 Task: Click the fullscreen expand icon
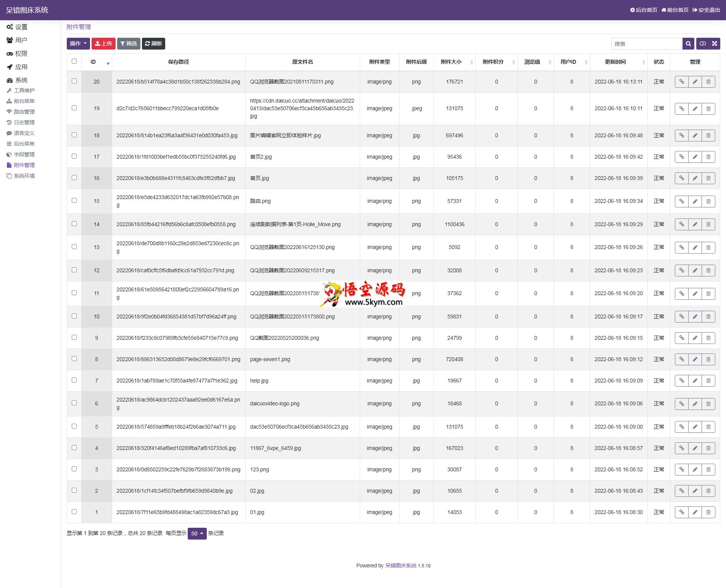[x=715, y=43]
